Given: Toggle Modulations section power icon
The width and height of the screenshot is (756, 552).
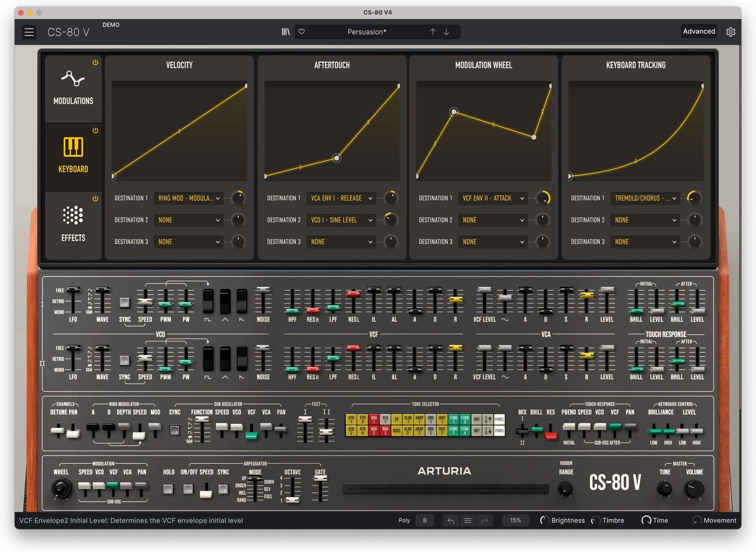Looking at the screenshot, I should [95, 62].
